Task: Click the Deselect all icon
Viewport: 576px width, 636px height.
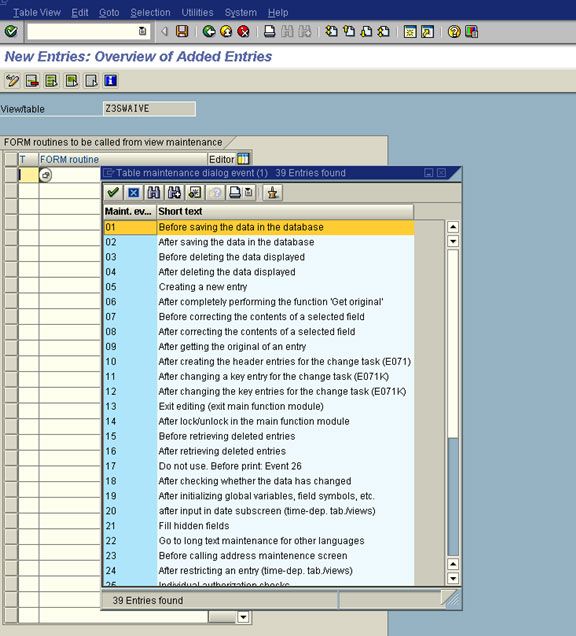Action: point(91,81)
